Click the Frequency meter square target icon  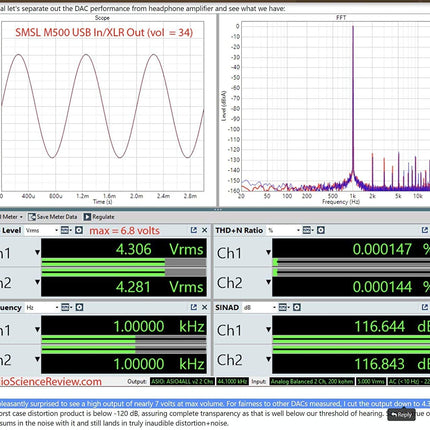(x=79, y=307)
